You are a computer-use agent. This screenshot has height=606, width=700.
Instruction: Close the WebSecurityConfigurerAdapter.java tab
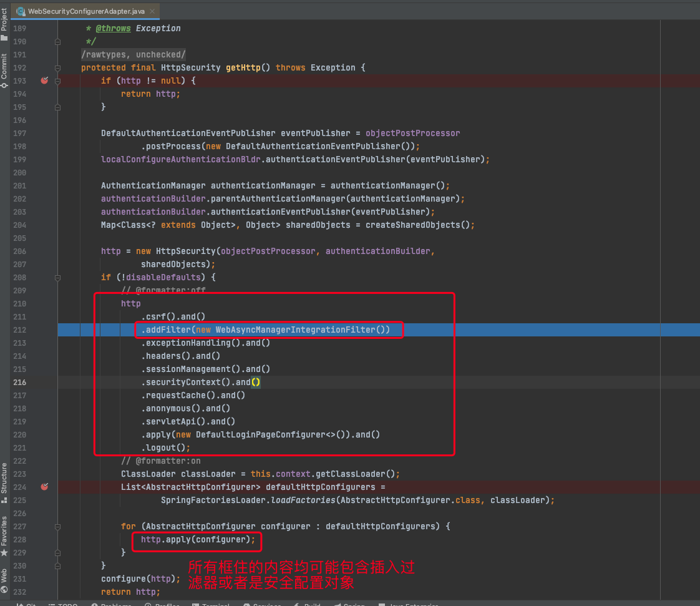pos(153,11)
